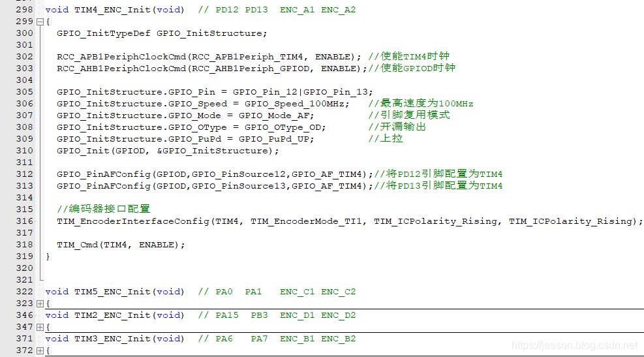Click the comment '//将PD13引脚配置为TIM4'
Viewport: 644px width, 357px height.
(438, 186)
